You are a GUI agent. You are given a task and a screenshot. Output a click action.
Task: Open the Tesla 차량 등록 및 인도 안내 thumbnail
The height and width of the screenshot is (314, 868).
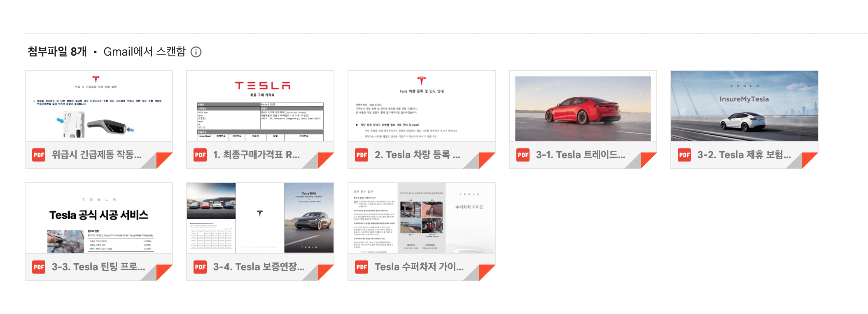coord(422,106)
